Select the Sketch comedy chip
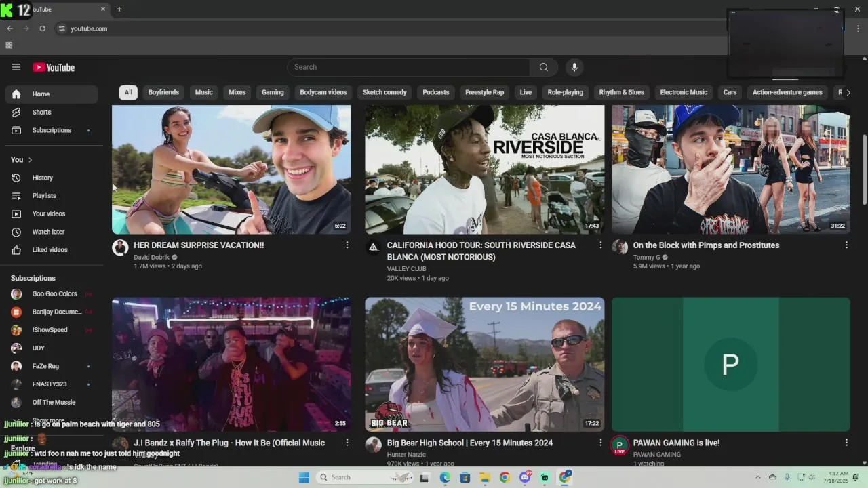 (x=384, y=92)
